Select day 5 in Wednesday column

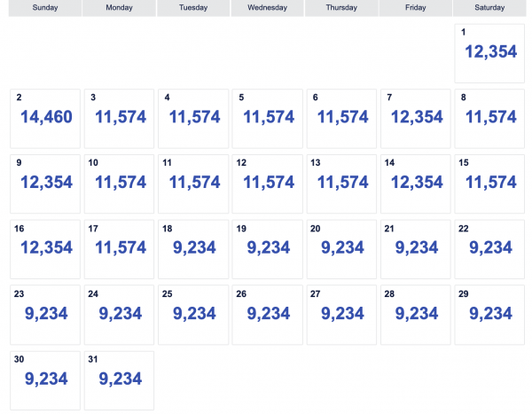click(x=268, y=117)
